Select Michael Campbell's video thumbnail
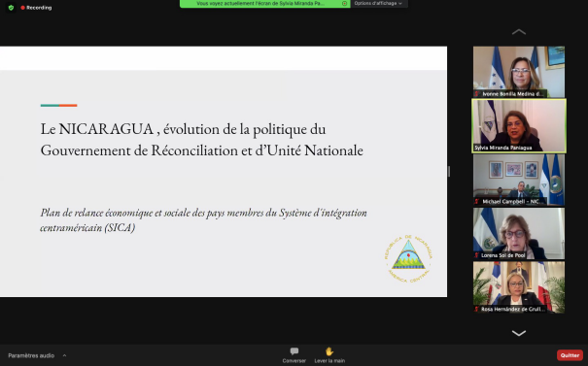Screen dimensions: 588x366 tap(519, 180)
